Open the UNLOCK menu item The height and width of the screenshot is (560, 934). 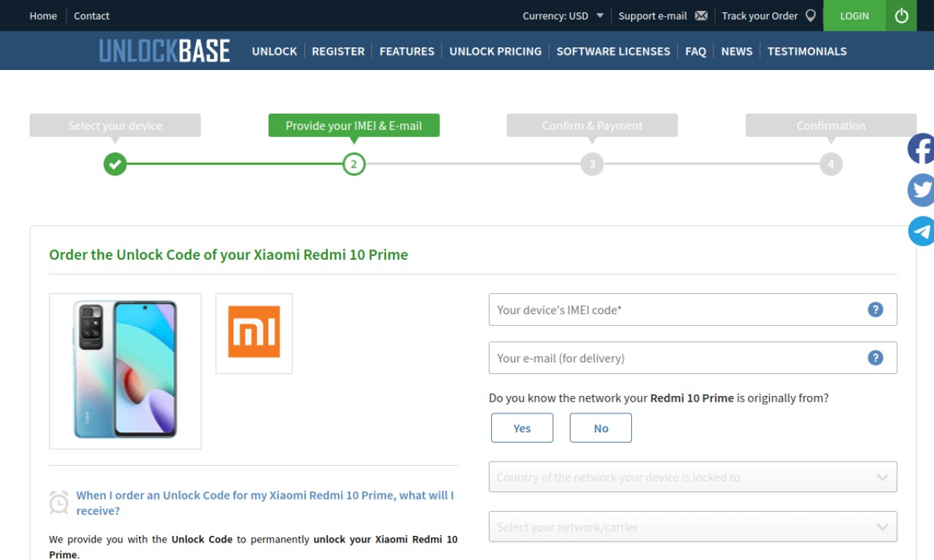click(274, 51)
